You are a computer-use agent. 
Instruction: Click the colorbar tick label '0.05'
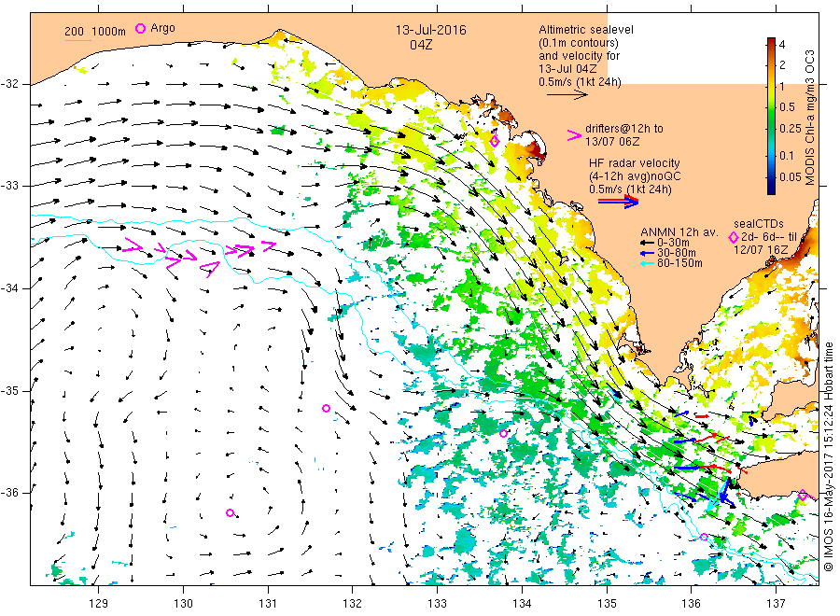click(791, 176)
